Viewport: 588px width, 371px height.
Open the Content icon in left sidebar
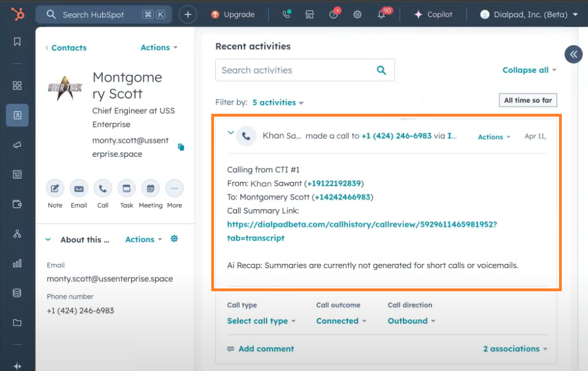17,174
